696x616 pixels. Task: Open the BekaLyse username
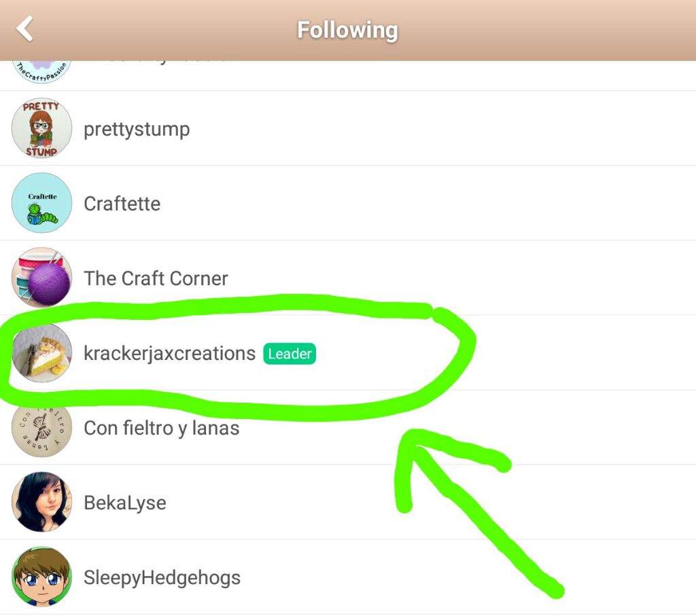(125, 503)
